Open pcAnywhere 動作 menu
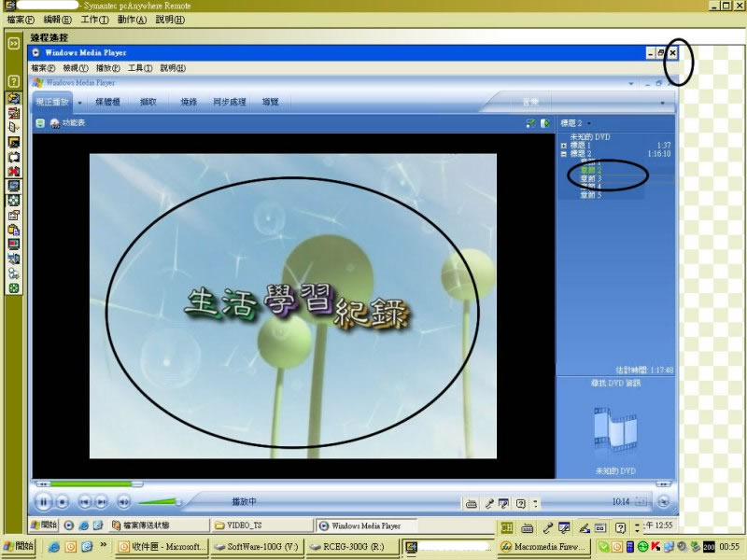Image resolution: width=747 pixels, height=560 pixels. tap(132, 20)
